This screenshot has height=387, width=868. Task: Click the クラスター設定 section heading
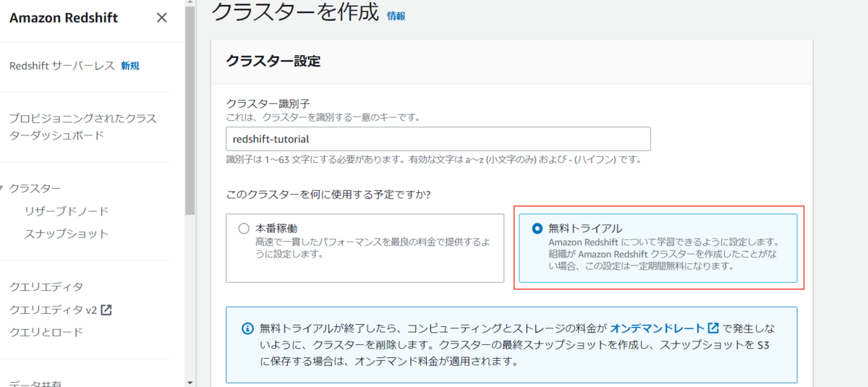point(273,61)
